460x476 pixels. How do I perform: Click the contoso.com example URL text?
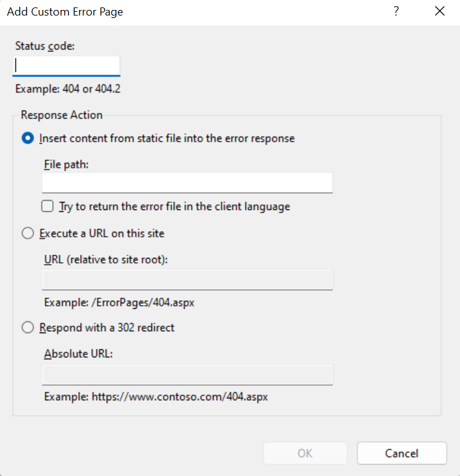coord(156,396)
